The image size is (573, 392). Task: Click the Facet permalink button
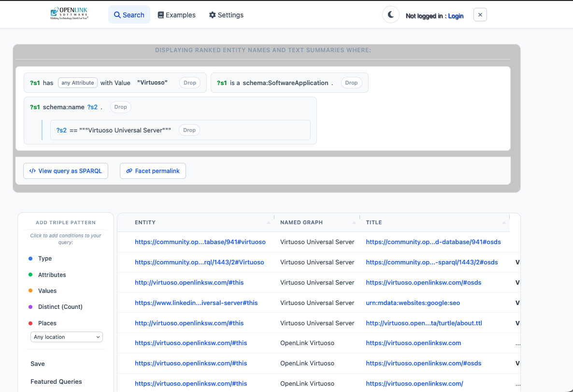pos(153,171)
